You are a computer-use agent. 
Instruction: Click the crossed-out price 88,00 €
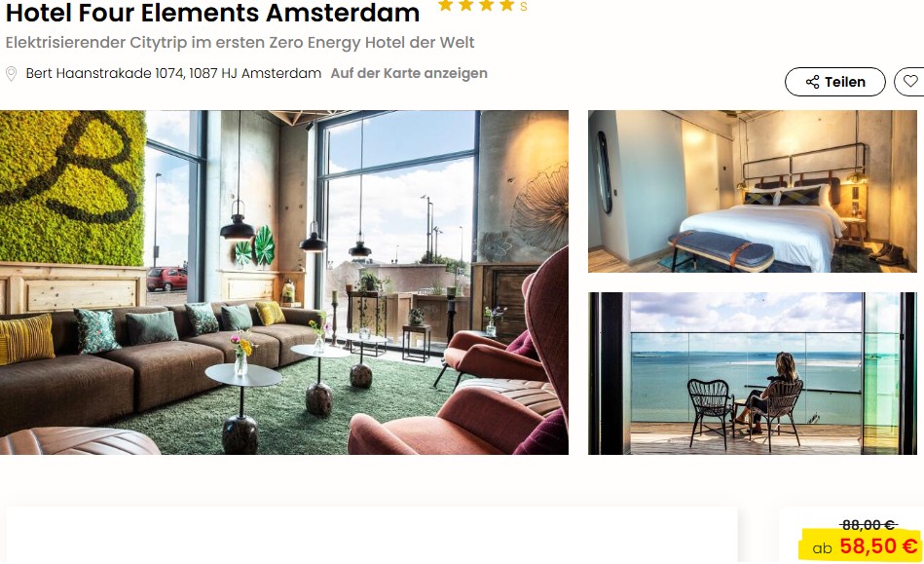869,524
